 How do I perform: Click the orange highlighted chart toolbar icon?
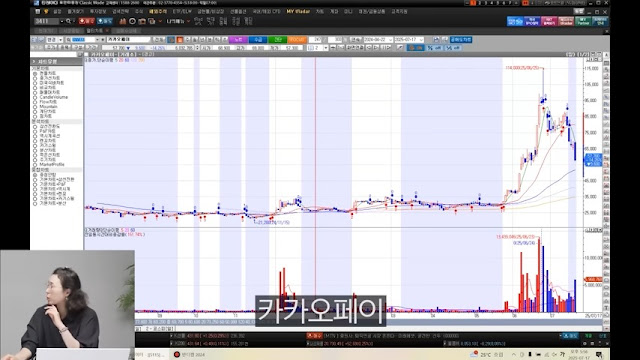(x=179, y=40)
